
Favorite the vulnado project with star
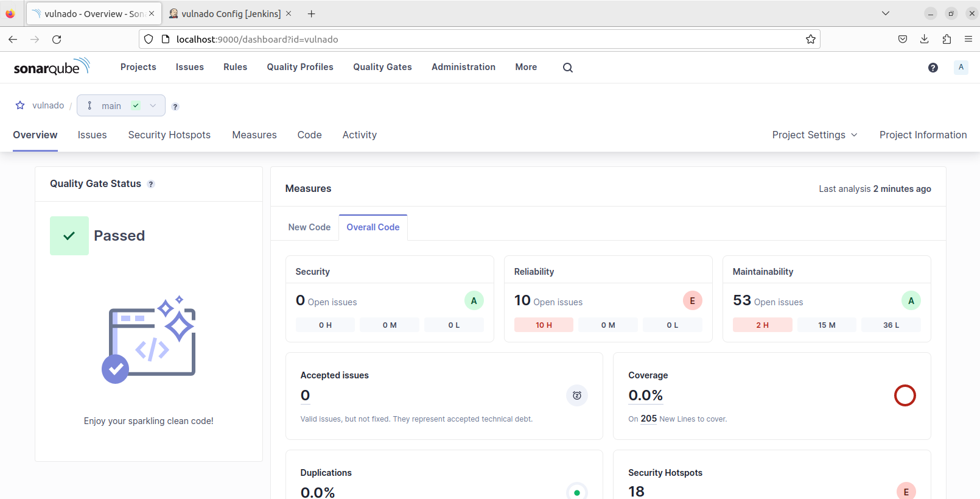[20, 105]
